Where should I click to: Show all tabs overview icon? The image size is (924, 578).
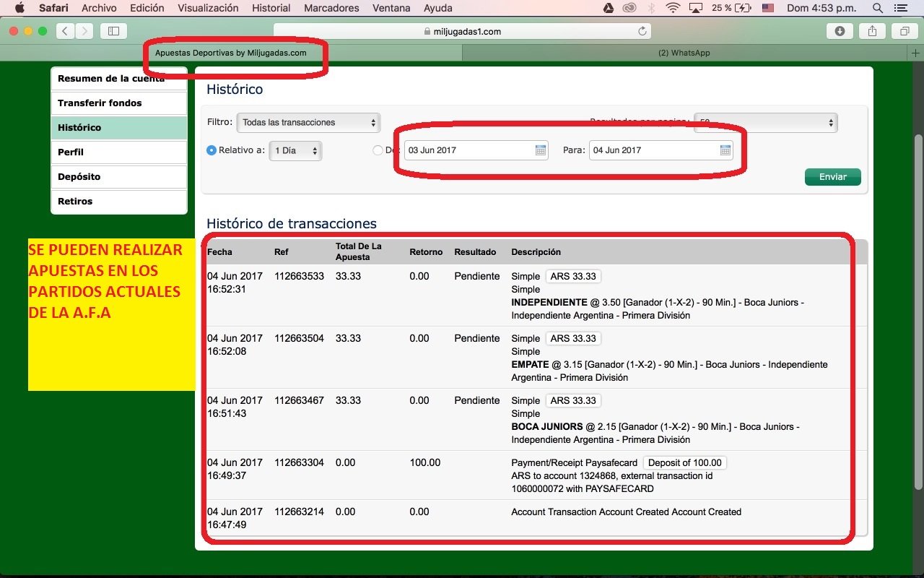(x=904, y=31)
